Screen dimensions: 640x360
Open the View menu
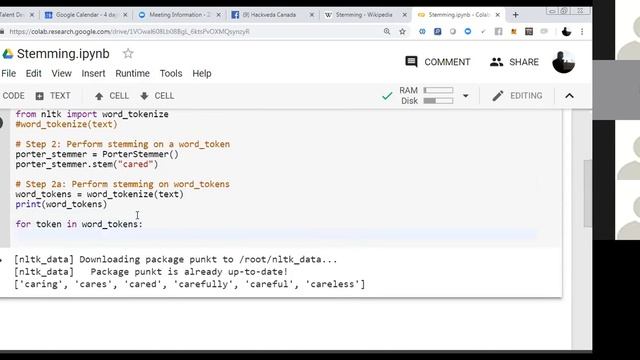(61, 73)
